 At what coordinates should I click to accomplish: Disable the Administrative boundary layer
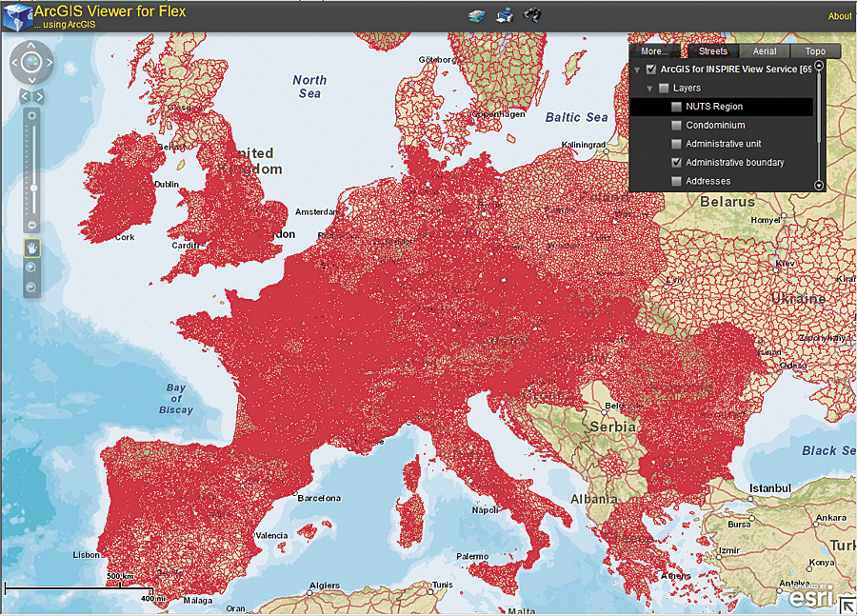(677, 163)
